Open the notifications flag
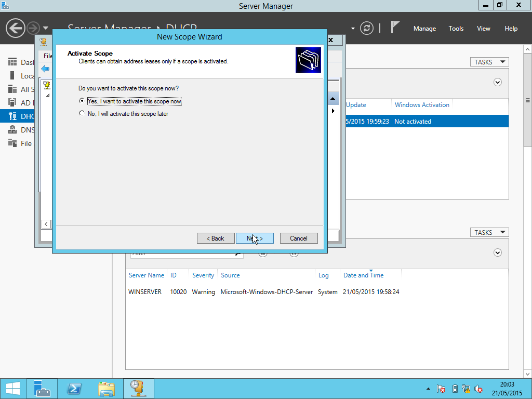 (x=395, y=28)
